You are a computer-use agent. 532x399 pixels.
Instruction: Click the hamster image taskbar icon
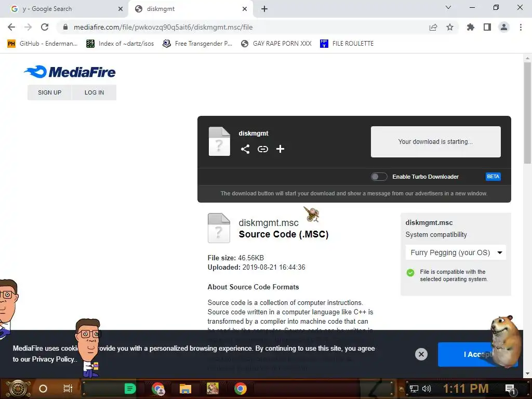coord(212,389)
